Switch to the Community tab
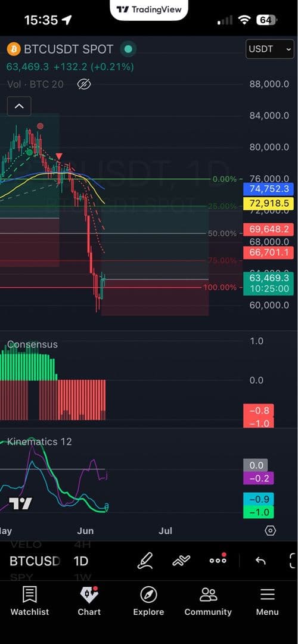 208,601
